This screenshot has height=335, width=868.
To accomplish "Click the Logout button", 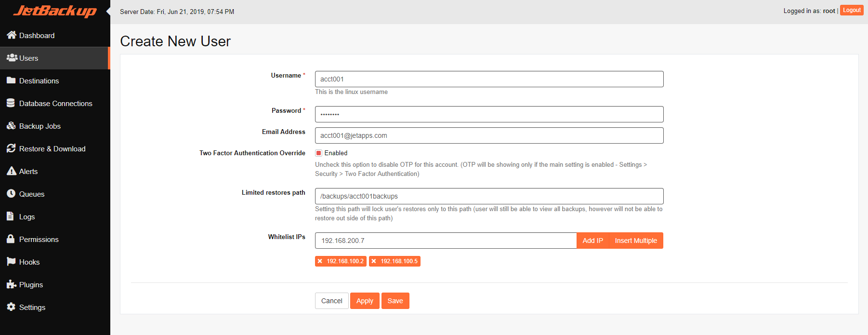I will pyautogui.click(x=852, y=10).
